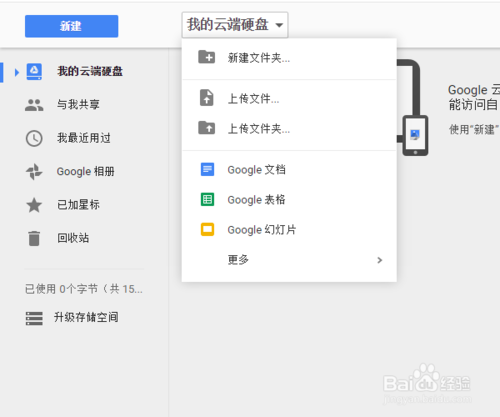Click the upload folder icon
Image resolution: width=500 pixels, height=417 pixels.
(x=207, y=128)
